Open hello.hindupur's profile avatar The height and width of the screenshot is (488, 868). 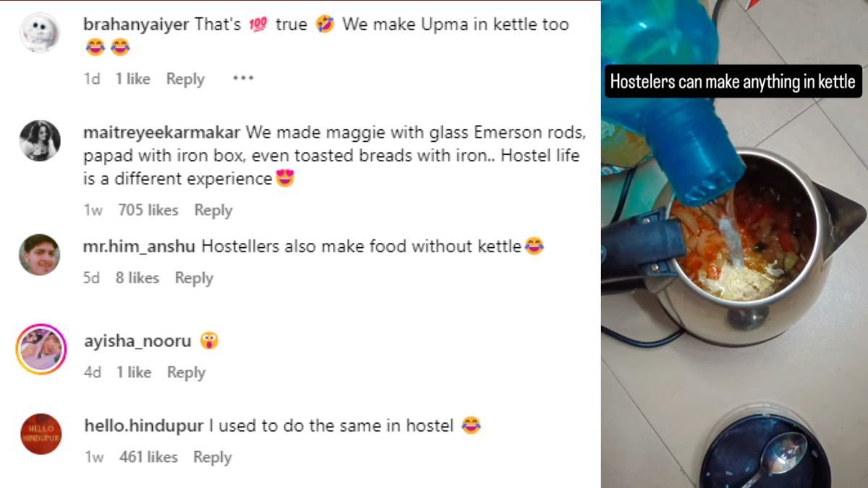click(x=41, y=434)
